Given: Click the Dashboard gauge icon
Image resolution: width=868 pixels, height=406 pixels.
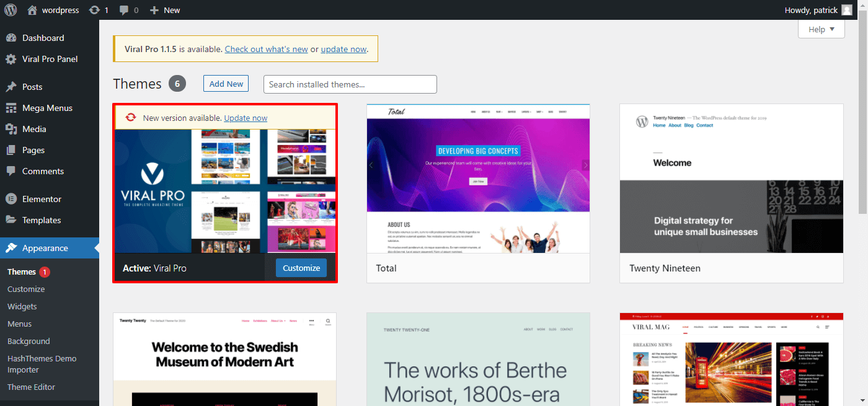Looking at the screenshot, I should click(x=11, y=38).
